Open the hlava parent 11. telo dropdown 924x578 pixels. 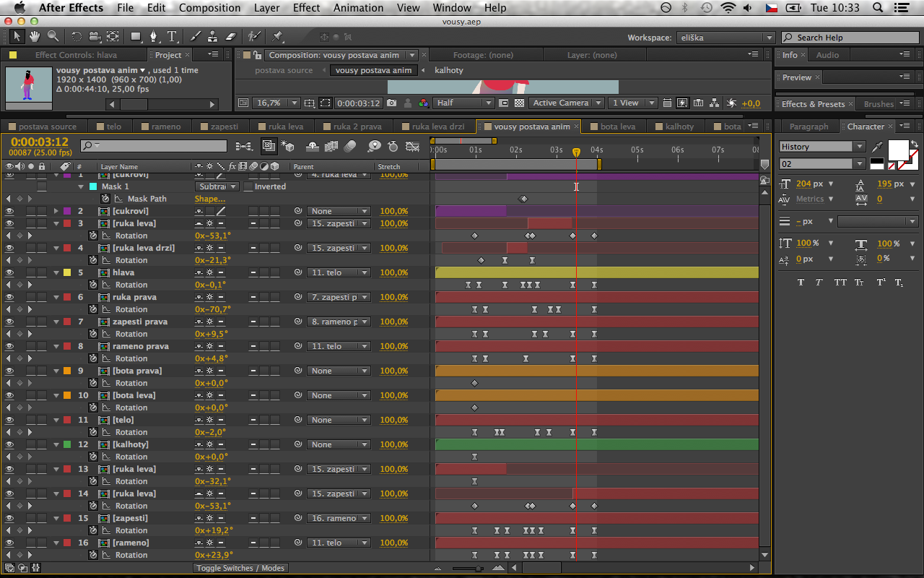(339, 272)
